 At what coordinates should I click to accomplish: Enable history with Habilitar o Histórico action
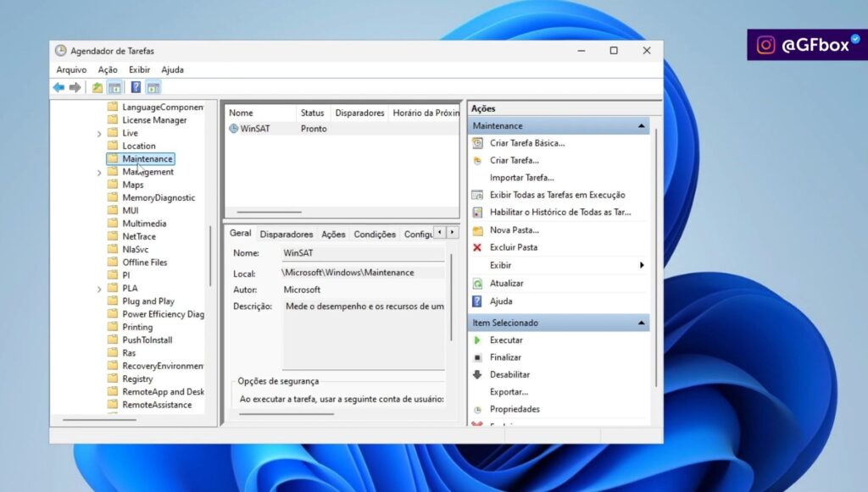point(560,213)
